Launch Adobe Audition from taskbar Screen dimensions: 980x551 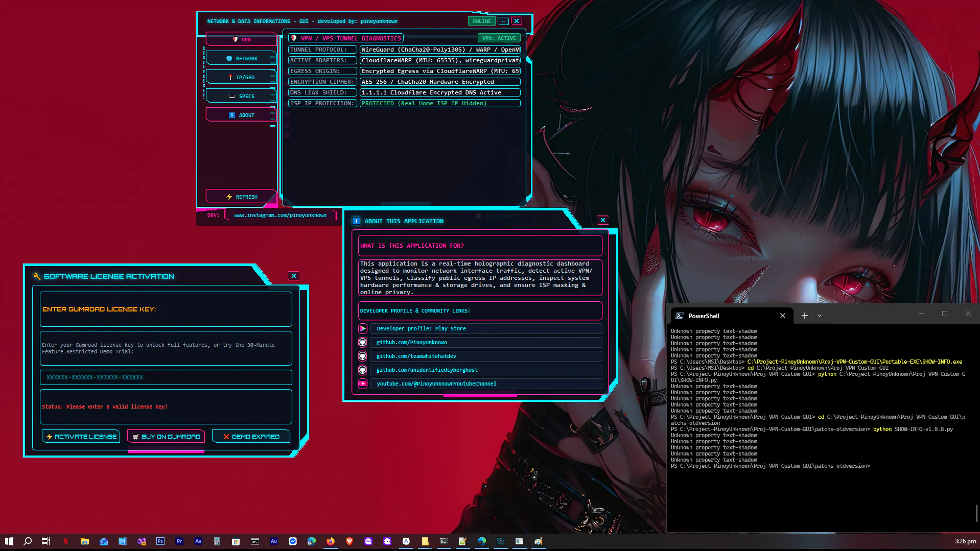274,541
